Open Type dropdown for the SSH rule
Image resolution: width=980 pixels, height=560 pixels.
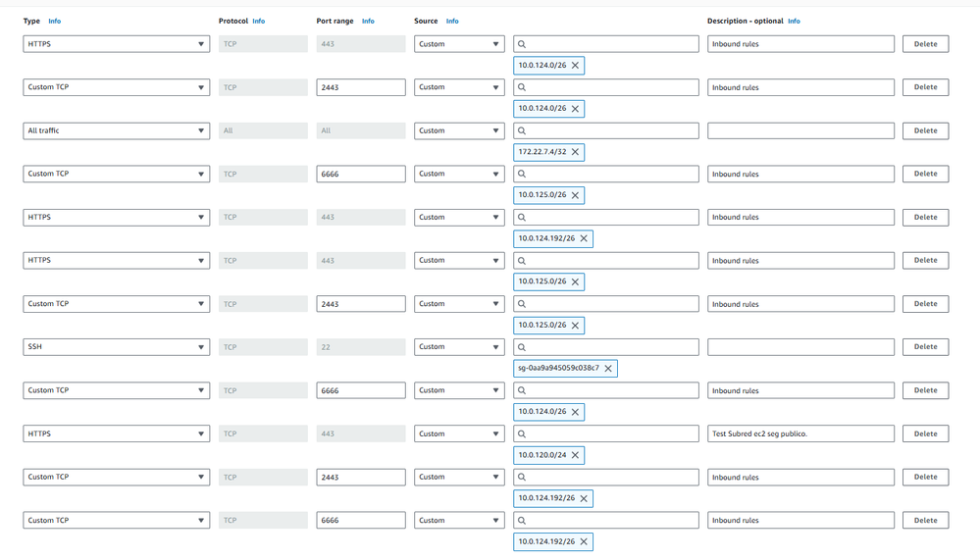pos(116,347)
